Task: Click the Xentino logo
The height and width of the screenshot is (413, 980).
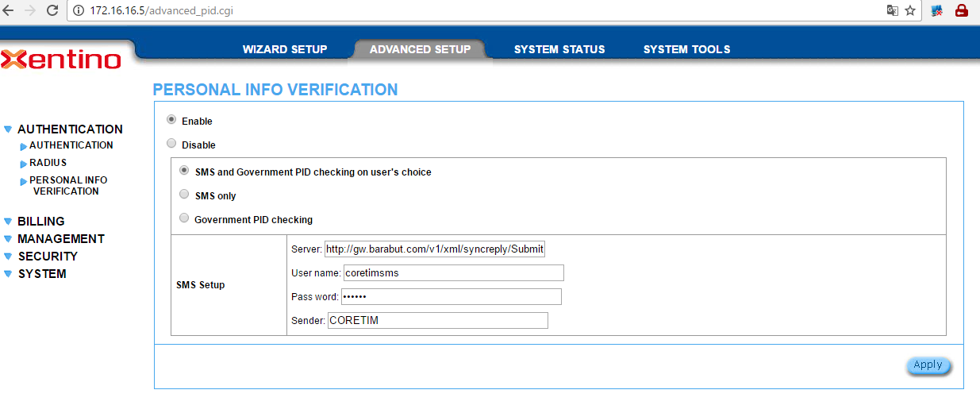Action: pos(62,60)
